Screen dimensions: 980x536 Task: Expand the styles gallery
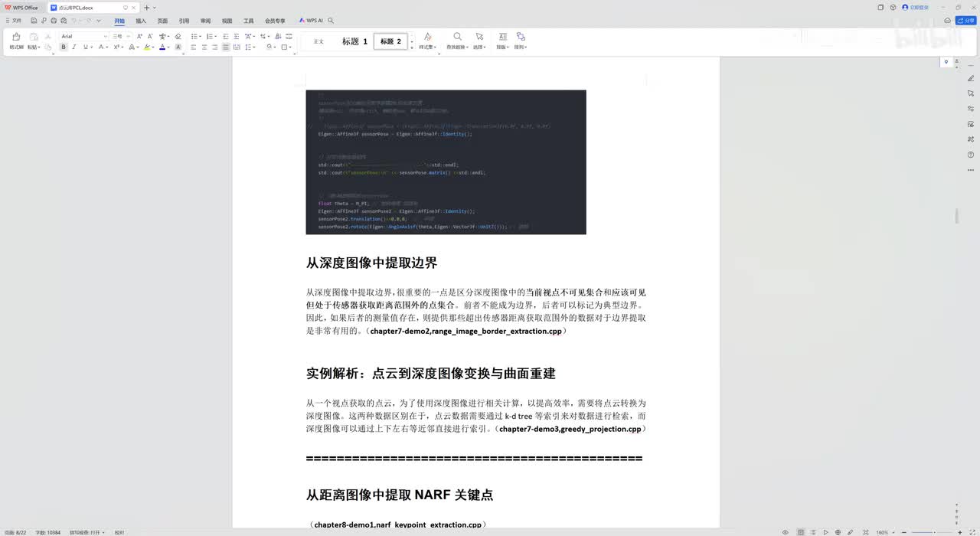[x=412, y=47]
